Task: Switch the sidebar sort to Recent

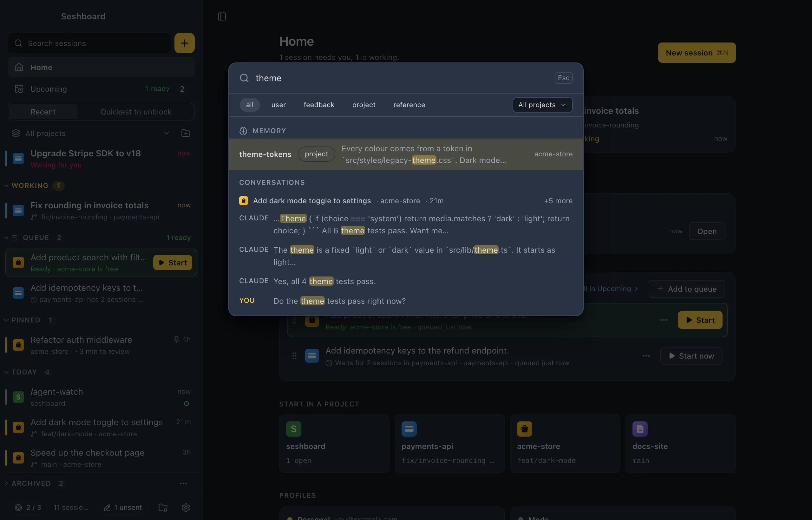Action: click(43, 112)
